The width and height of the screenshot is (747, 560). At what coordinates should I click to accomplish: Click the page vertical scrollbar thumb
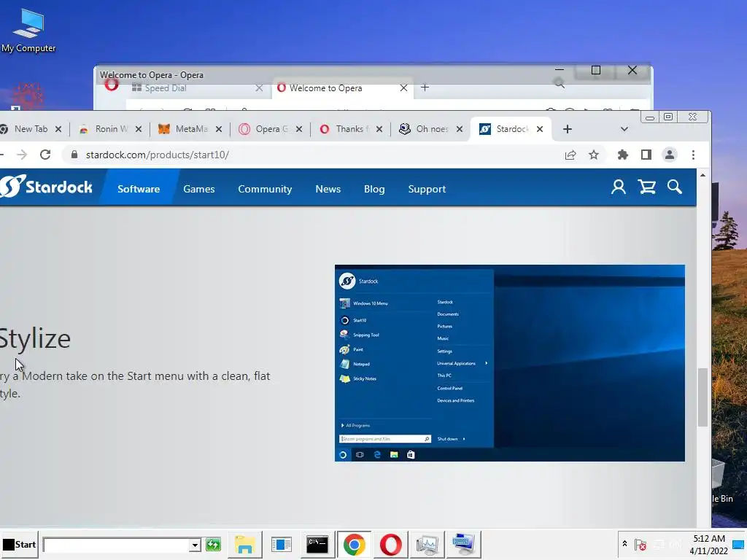(x=703, y=397)
